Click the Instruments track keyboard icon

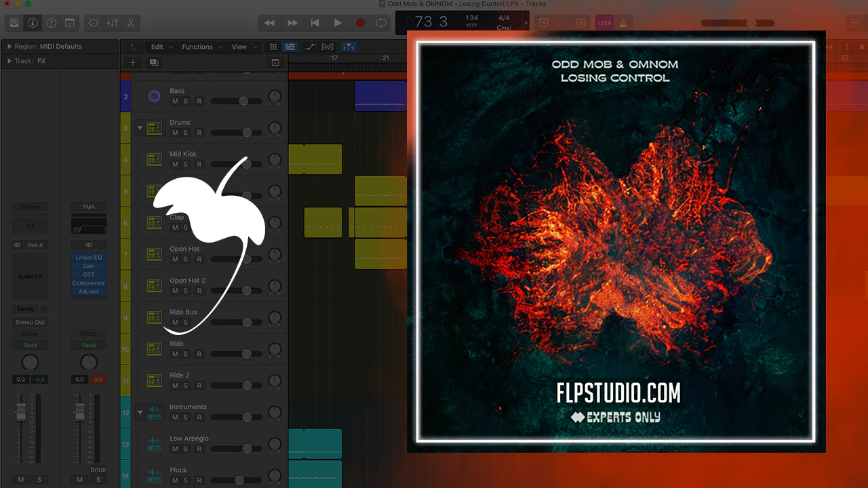(x=154, y=412)
